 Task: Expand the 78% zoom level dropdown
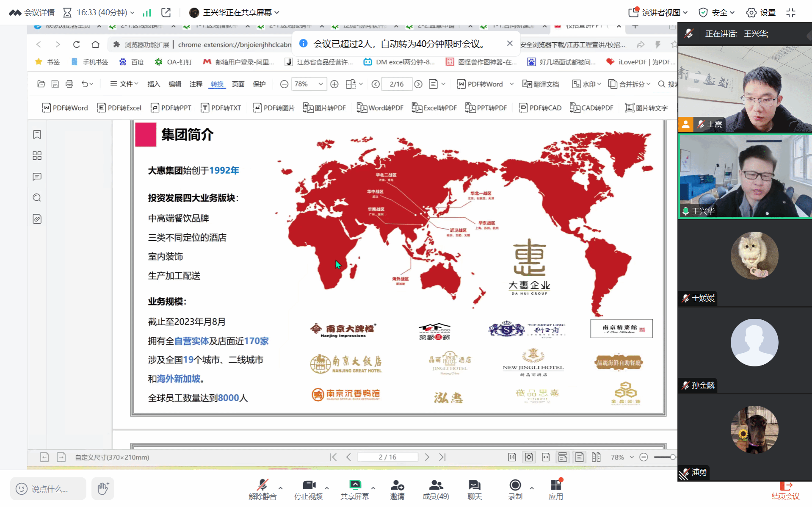point(320,84)
